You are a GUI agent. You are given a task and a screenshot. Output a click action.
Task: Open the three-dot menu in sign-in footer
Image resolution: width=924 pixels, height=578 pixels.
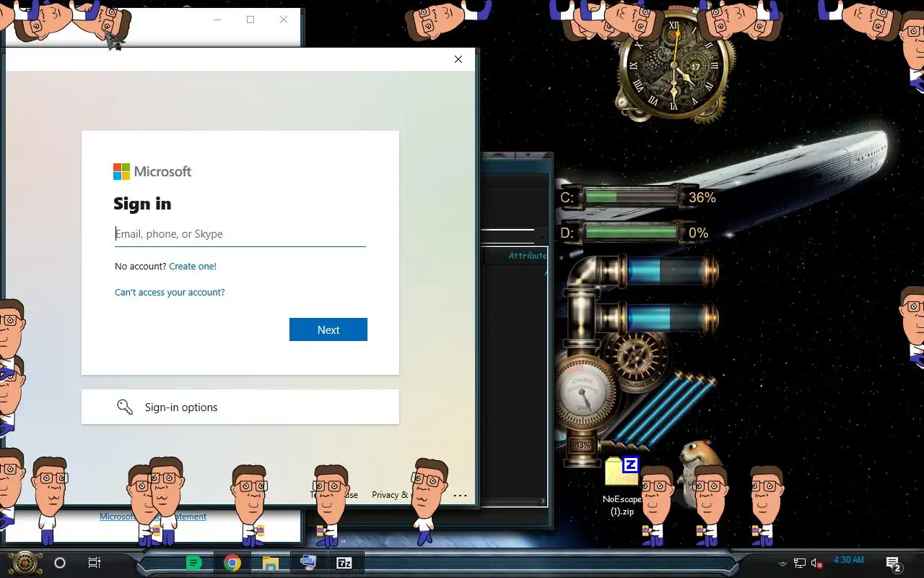(460, 496)
